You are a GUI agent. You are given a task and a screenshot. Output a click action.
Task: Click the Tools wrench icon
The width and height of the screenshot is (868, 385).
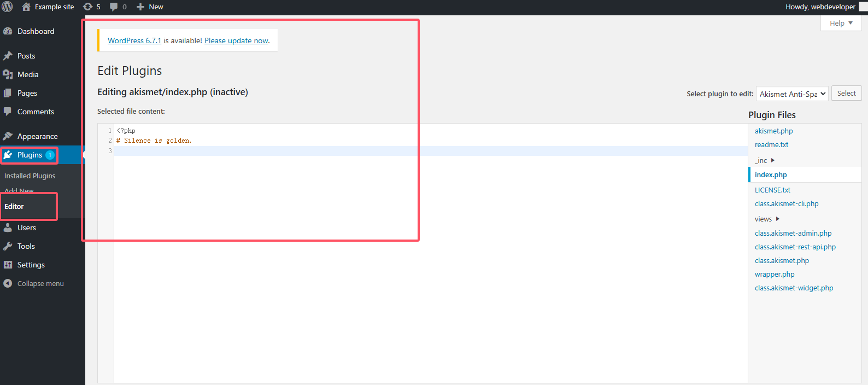[x=8, y=246]
